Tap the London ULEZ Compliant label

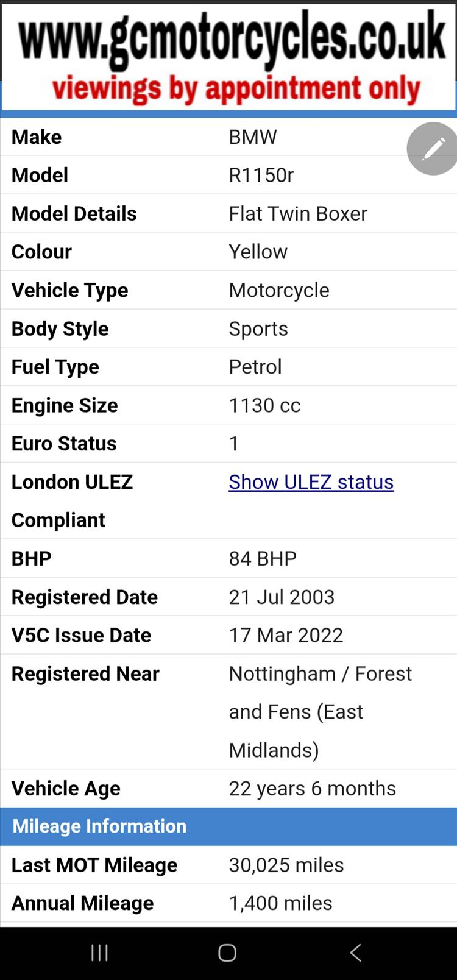tap(72, 500)
